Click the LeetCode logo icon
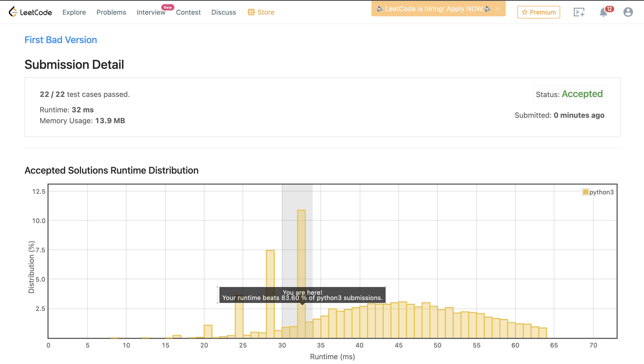The image size is (644, 364). 13,12
